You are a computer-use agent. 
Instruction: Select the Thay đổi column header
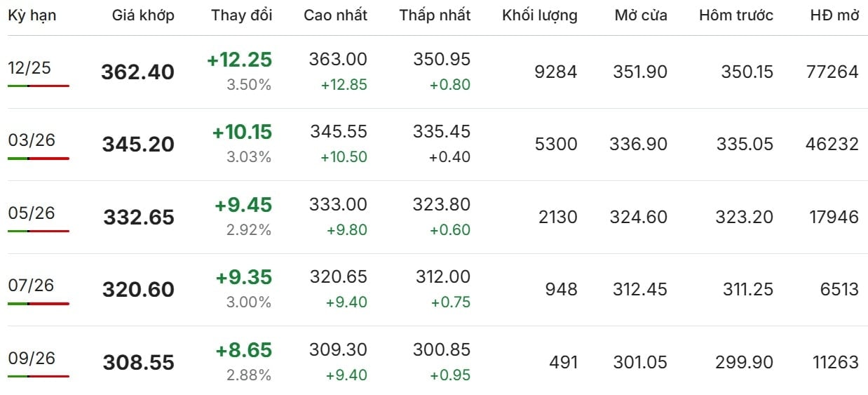[x=241, y=15]
